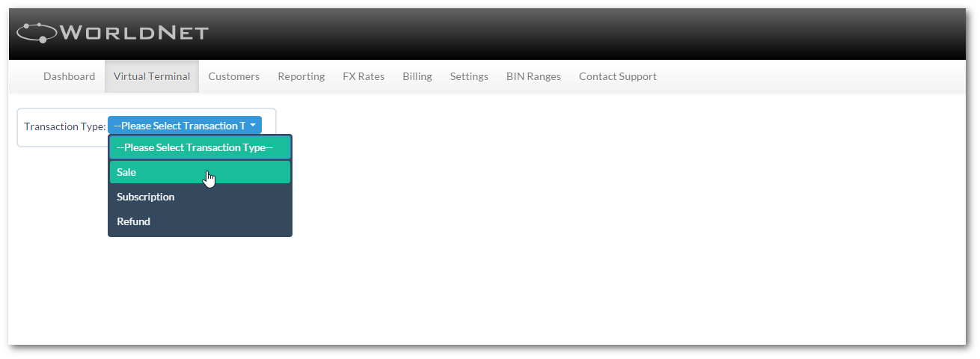Select Sale from the transaction list

click(200, 172)
